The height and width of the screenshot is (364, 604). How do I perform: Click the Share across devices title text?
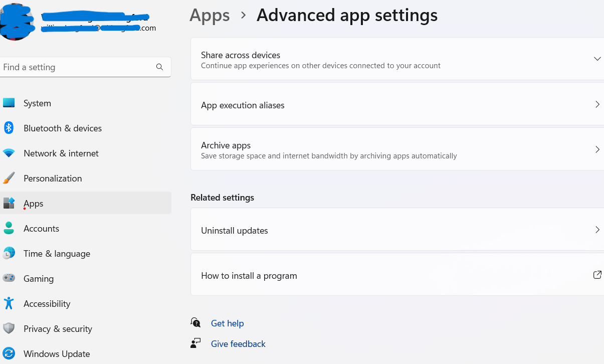click(x=241, y=55)
